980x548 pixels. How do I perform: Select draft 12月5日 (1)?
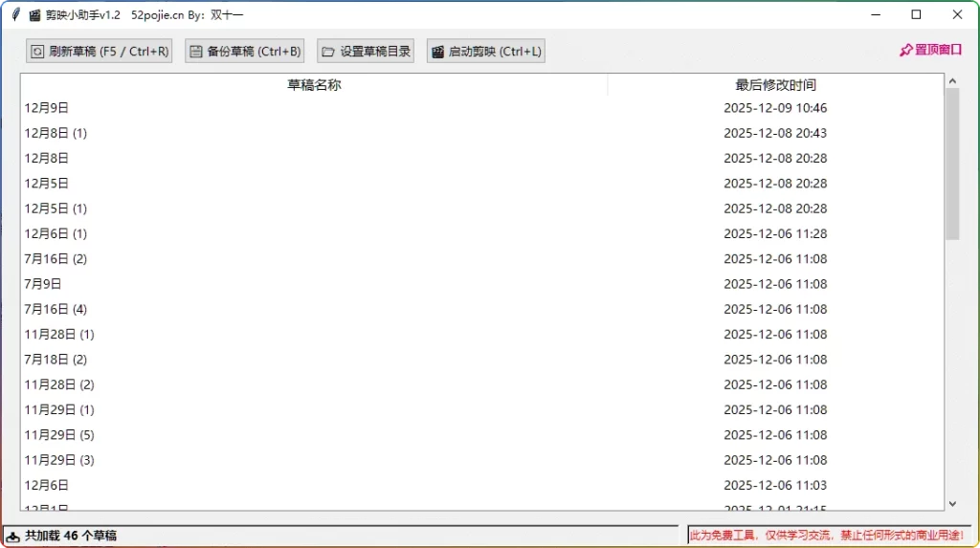482,208
